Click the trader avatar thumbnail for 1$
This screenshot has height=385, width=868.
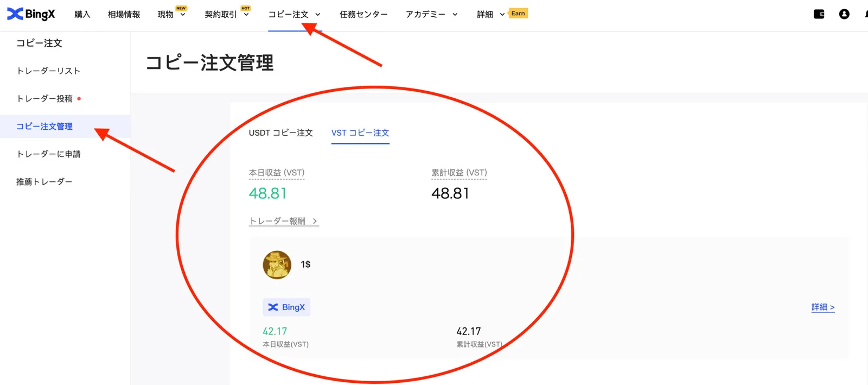click(277, 264)
